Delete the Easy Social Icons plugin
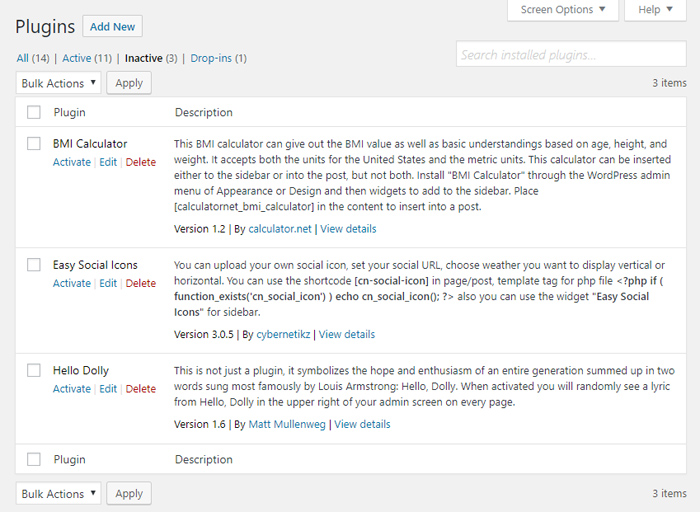 click(141, 283)
